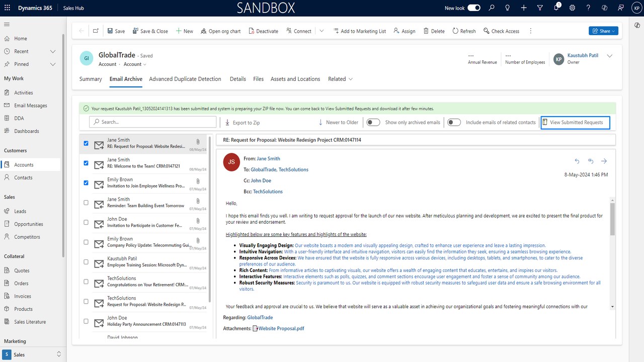Click Reply All icon on the email
This screenshot has height=362, width=644.
click(x=591, y=161)
